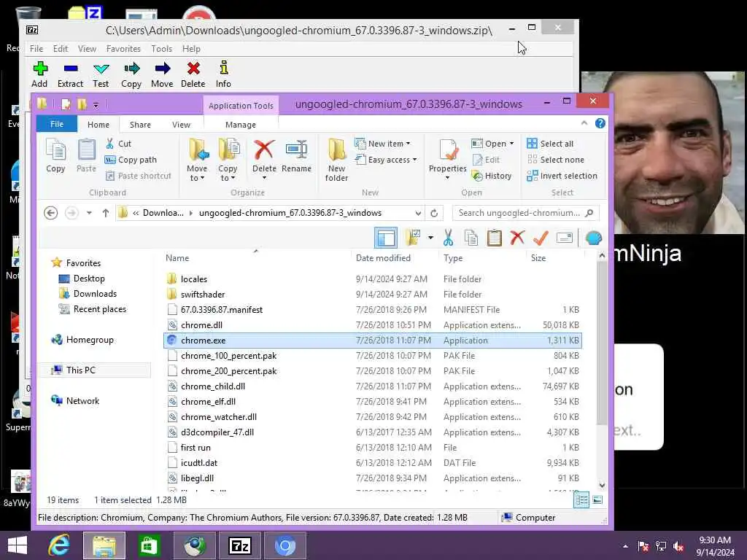Click the file list vertical scrollbar
Image resolution: width=747 pixels, height=560 pixels.
coord(602,343)
